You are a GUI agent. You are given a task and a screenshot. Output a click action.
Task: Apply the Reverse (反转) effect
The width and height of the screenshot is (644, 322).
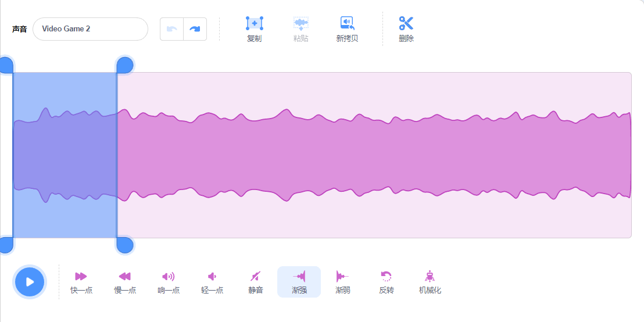click(x=386, y=277)
